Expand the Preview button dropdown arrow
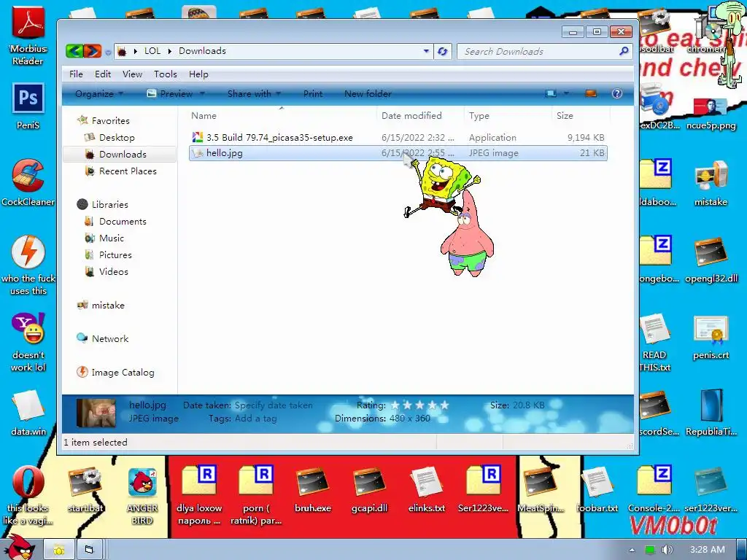 (202, 93)
